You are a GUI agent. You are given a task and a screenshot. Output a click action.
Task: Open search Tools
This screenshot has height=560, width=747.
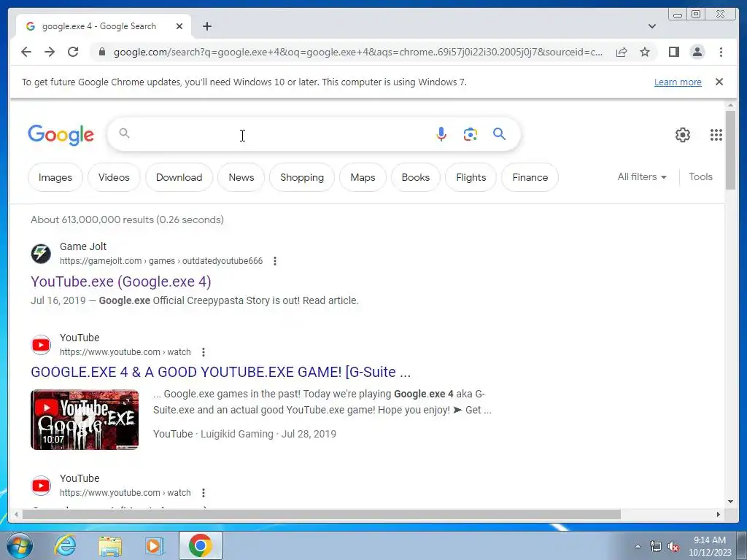point(700,176)
